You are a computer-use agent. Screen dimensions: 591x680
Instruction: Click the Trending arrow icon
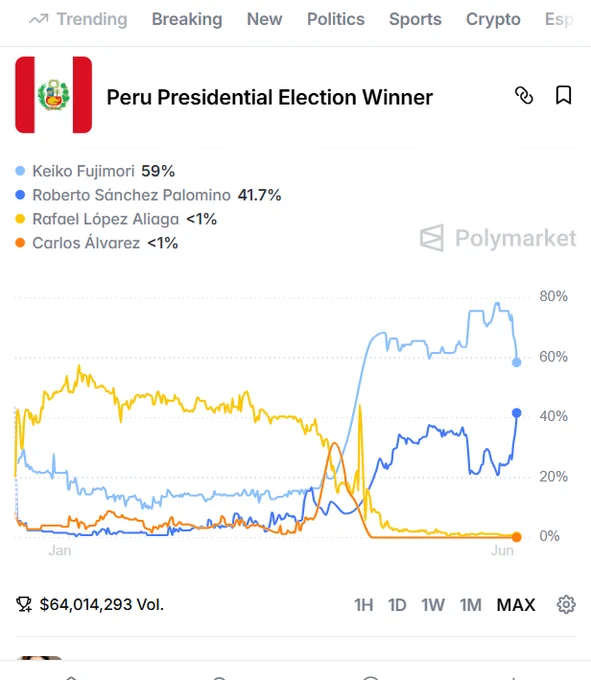(39, 19)
